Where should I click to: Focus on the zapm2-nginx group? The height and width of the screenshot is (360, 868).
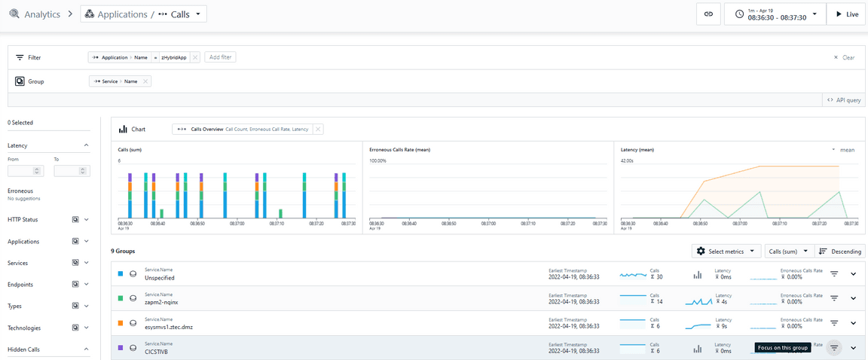click(835, 298)
